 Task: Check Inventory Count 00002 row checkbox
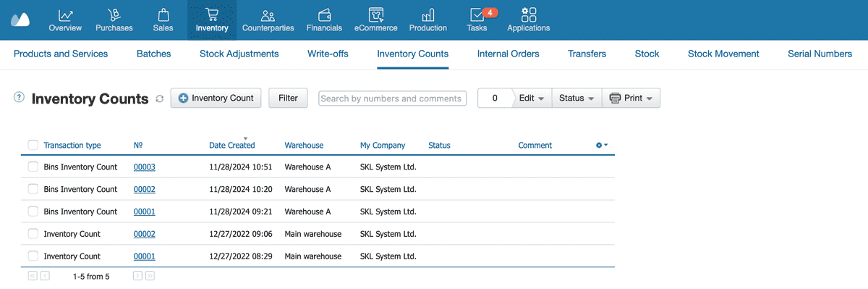33,234
